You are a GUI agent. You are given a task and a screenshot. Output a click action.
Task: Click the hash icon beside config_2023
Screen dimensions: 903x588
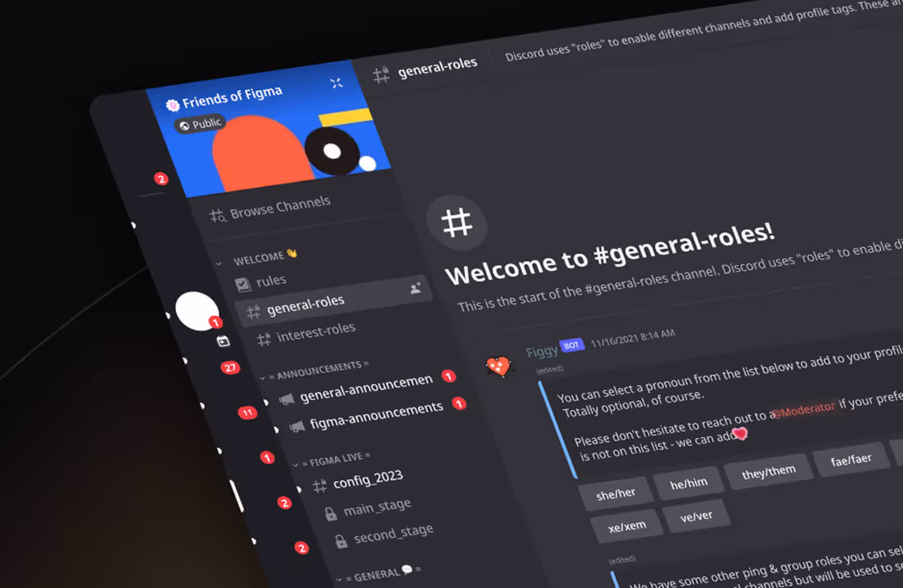(x=320, y=486)
